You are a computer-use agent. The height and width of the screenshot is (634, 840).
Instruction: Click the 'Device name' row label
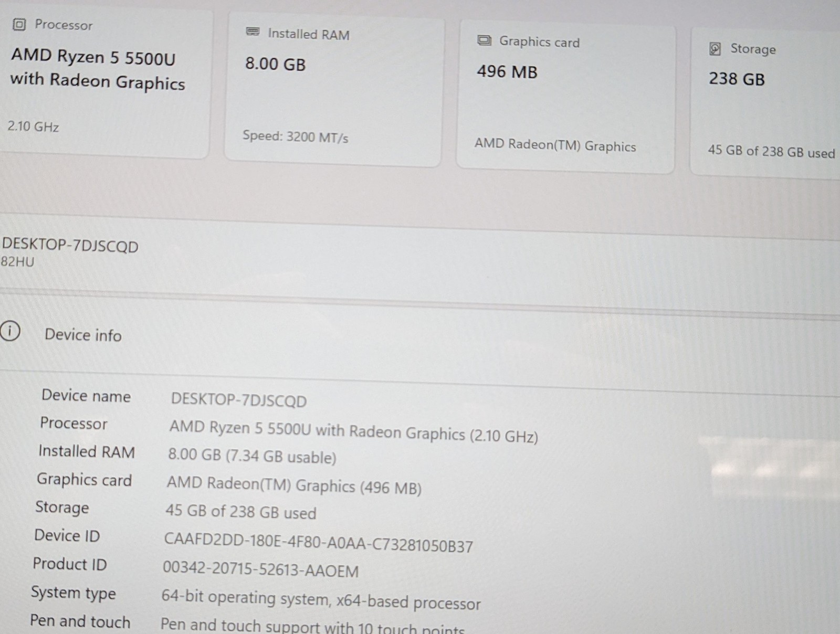(86, 396)
